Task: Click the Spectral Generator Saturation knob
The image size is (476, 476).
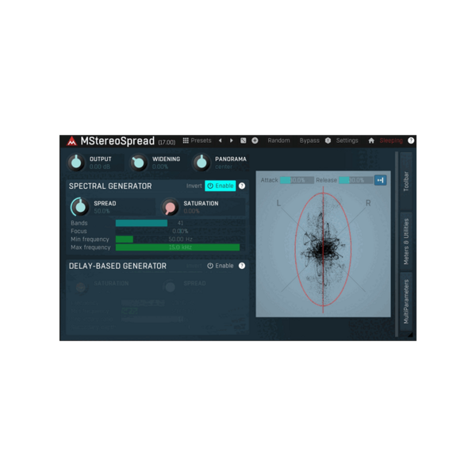Action: pyautogui.click(x=170, y=207)
